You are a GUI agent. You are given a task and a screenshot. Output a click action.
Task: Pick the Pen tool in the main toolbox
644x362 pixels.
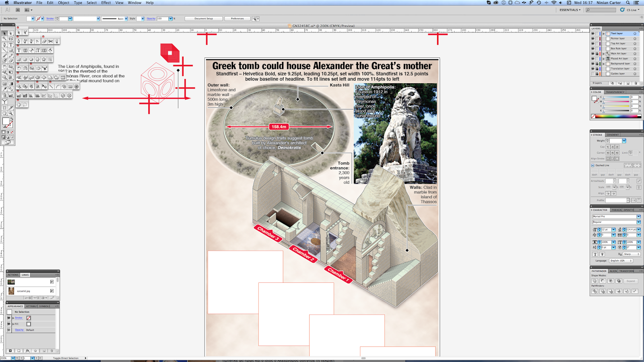tap(4, 45)
